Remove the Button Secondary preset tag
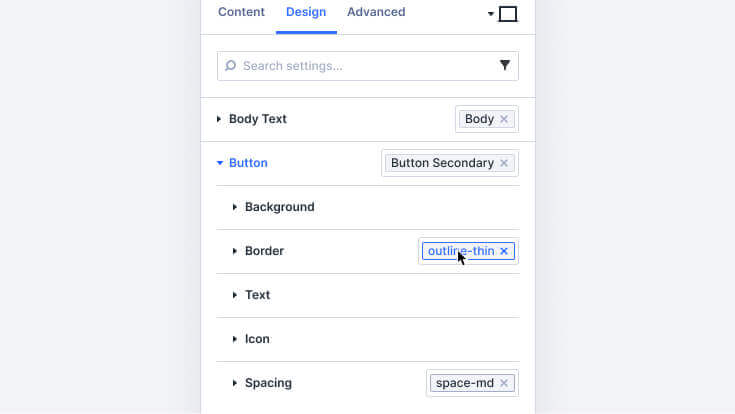 [x=504, y=163]
